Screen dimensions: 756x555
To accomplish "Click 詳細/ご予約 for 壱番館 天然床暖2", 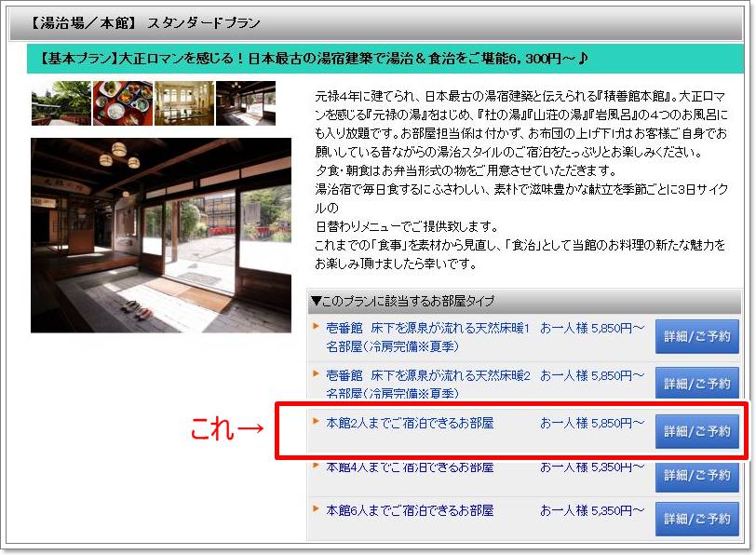I will pos(696,384).
